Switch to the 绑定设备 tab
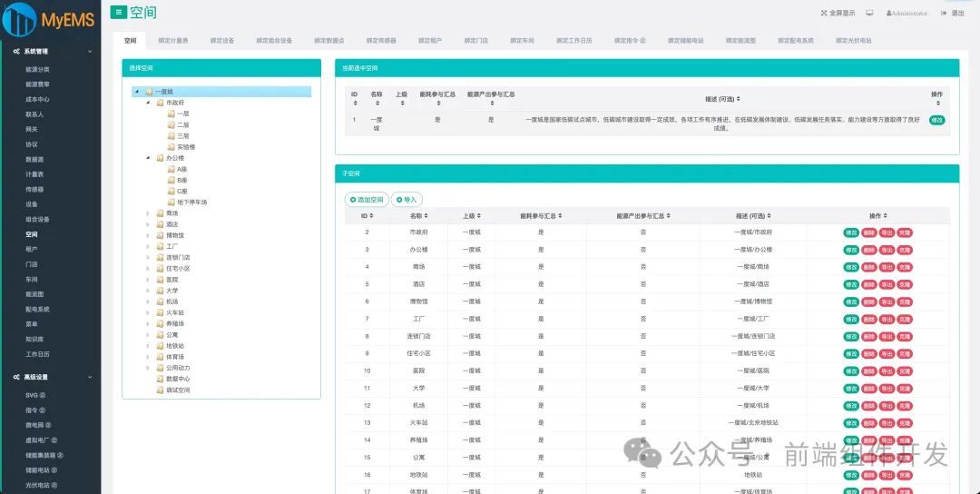The image size is (980, 494). (x=222, y=41)
